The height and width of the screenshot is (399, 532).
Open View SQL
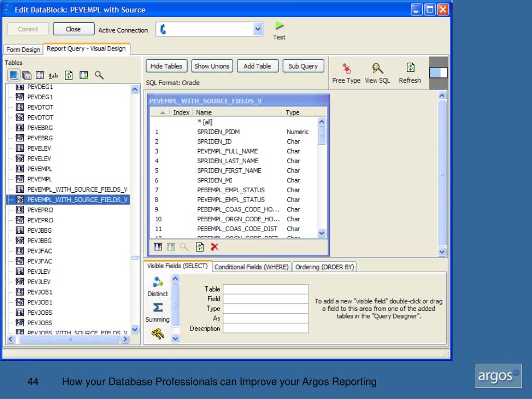point(377,69)
